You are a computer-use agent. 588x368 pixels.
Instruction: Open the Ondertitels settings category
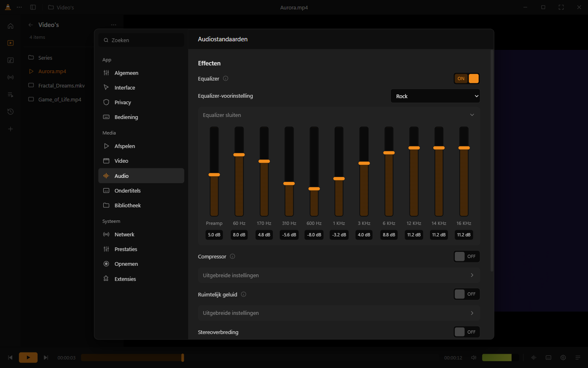(141, 191)
